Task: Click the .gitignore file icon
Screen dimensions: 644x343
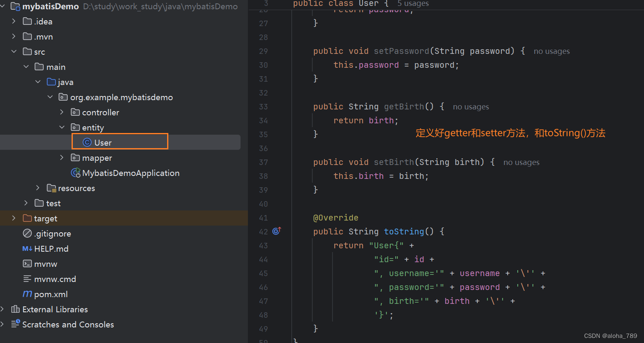Action: point(27,233)
